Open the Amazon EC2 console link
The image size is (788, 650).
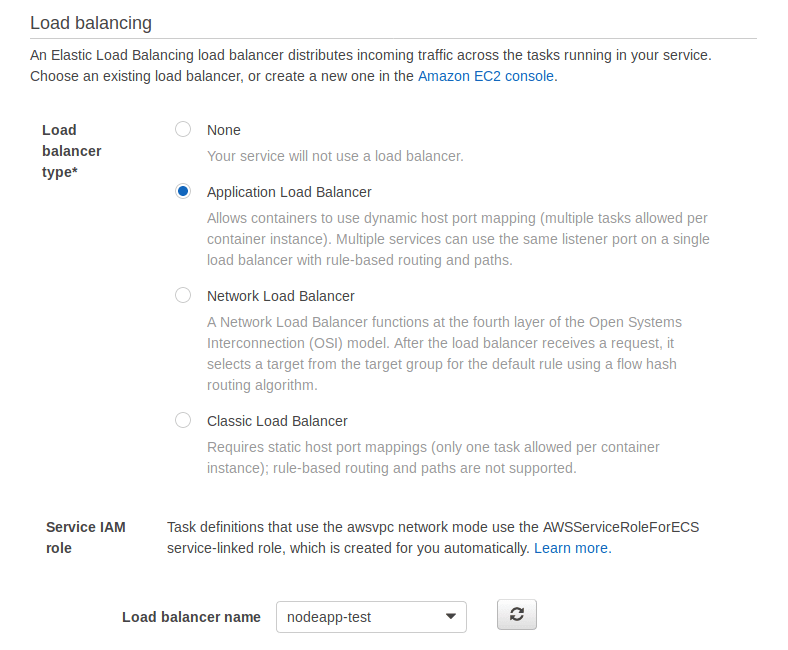pyautogui.click(x=485, y=76)
